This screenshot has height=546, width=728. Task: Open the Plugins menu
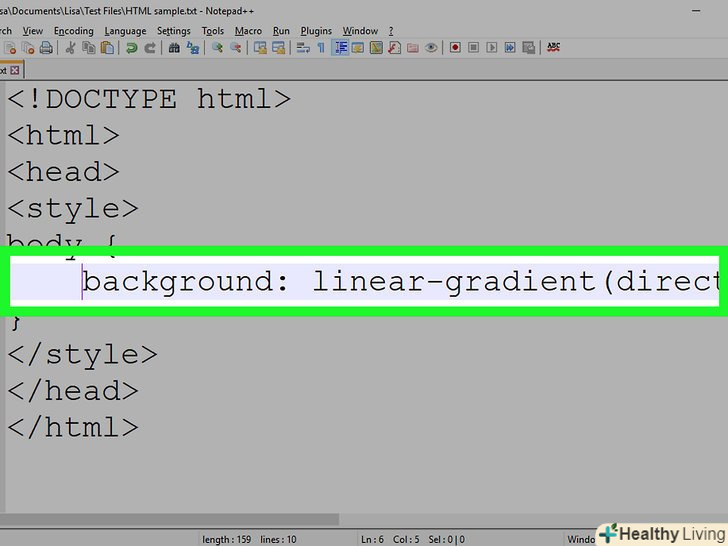[x=316, y=31]
